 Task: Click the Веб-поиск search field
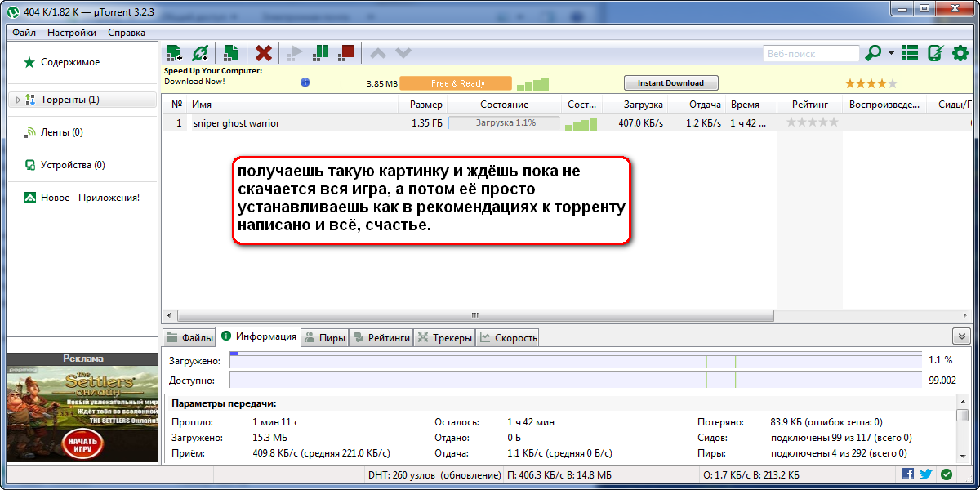[x=810, y=53]
